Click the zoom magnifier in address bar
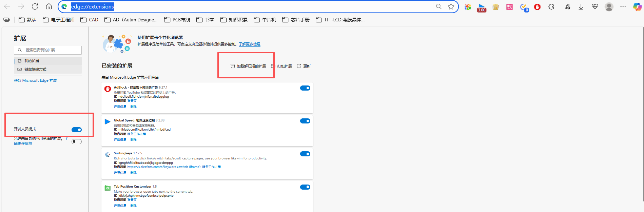Viewport: 644px width, 212px height. pyautogui.click(x=439, y=6)
